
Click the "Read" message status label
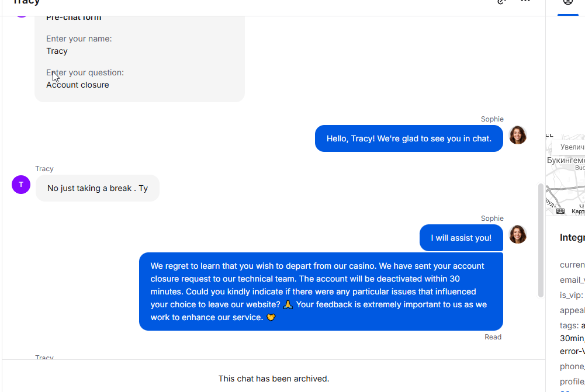click(x=493, y=337)
